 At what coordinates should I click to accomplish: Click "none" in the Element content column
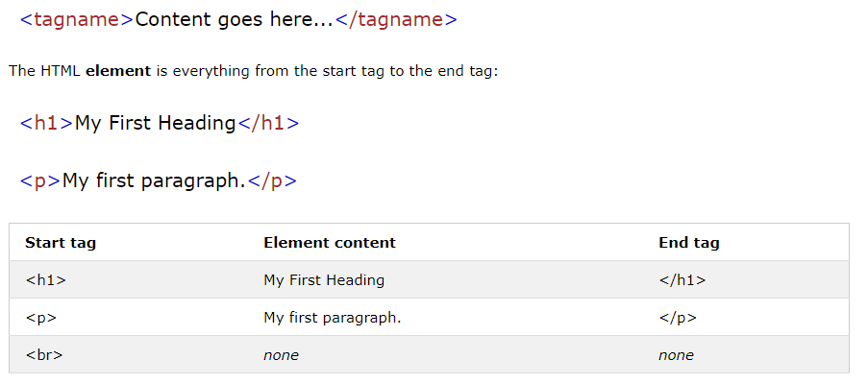281,355
